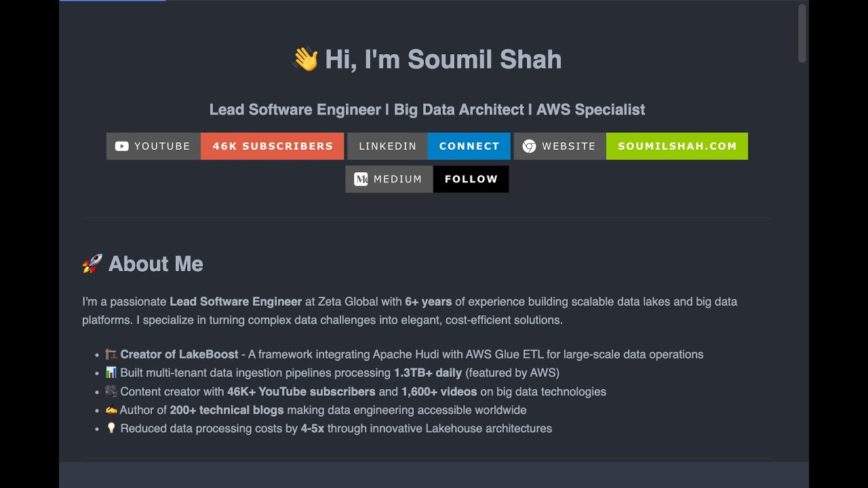Click the Chrome icon in Website badge
This screenshot has width=868, height=488.
pos(529,146)
